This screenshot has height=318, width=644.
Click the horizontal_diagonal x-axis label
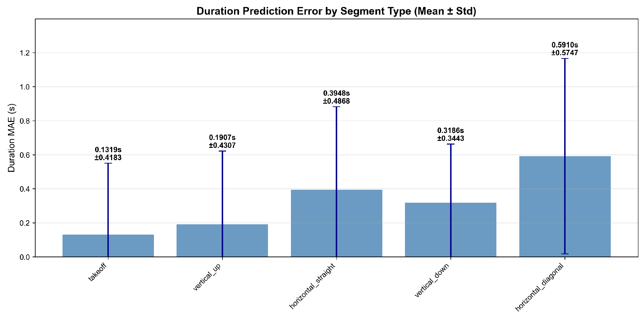click(x=539, y=287)
